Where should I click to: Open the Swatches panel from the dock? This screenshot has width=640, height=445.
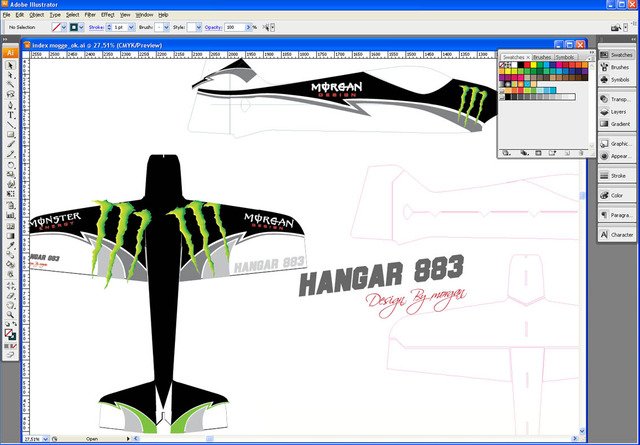tap(617, 55)
